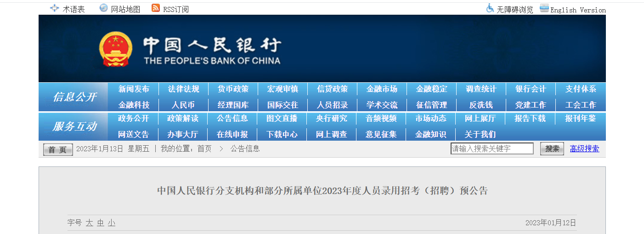The height and width of the screenshot is (234, 644).
Task: Click 政策解读 in the service menu
Action: coord(183,119)
